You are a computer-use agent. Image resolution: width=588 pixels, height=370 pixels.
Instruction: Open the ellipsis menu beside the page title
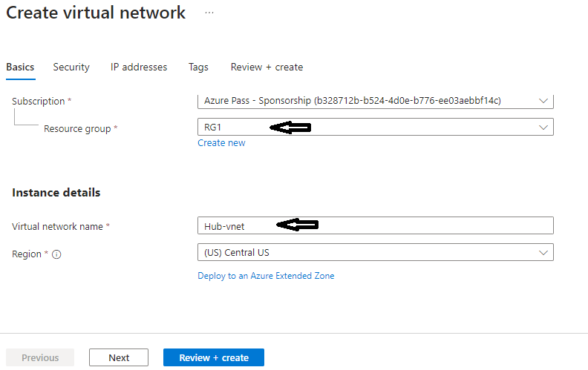pyautogui.click(x=209, y=13)
